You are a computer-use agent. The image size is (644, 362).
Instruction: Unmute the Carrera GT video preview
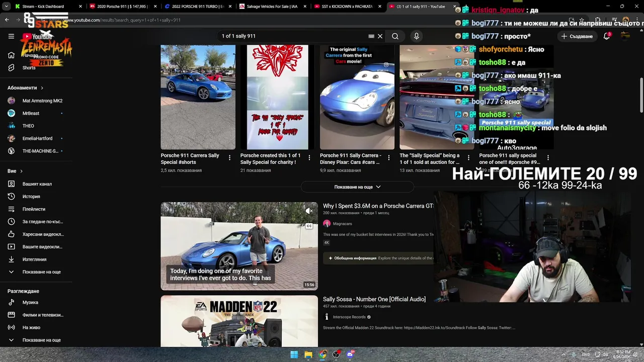[x=309, y=211]
